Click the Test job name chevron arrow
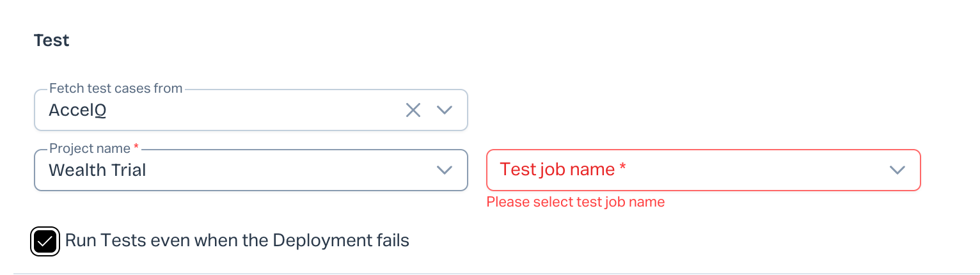The width and height of the screenshot is (980, 275). point(897,170)
